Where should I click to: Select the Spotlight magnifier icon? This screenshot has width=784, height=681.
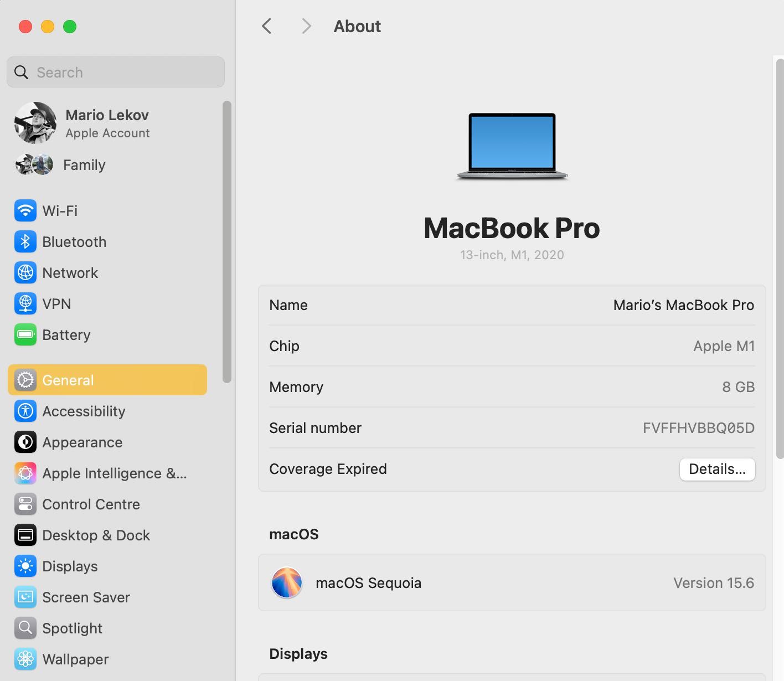coord(25,628)
